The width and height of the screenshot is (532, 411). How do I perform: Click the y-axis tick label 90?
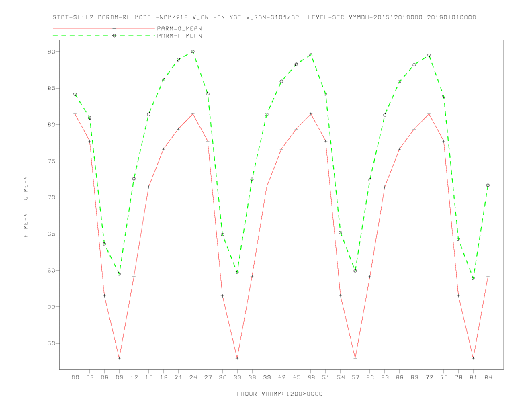[x=51, y=52]
